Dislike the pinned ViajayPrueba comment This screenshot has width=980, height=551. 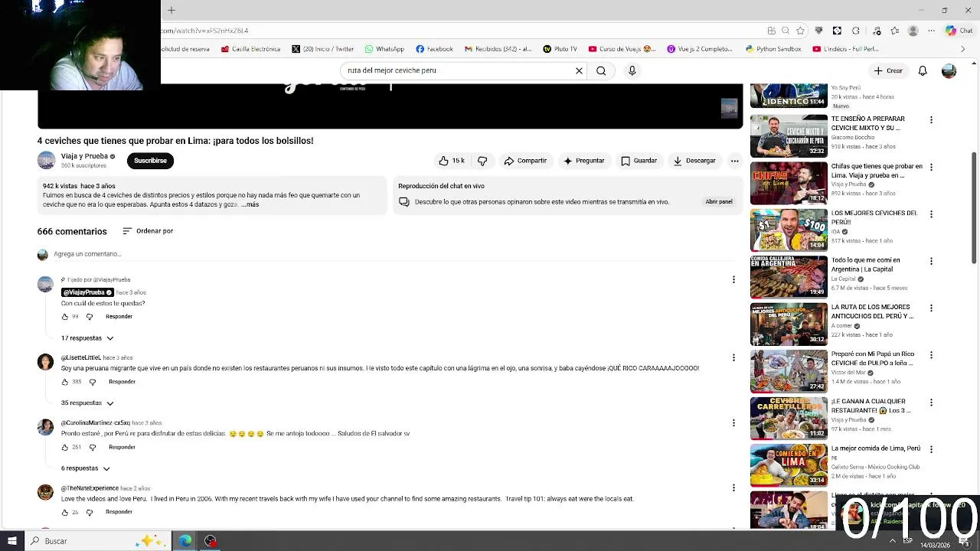(x=90, y=317)
